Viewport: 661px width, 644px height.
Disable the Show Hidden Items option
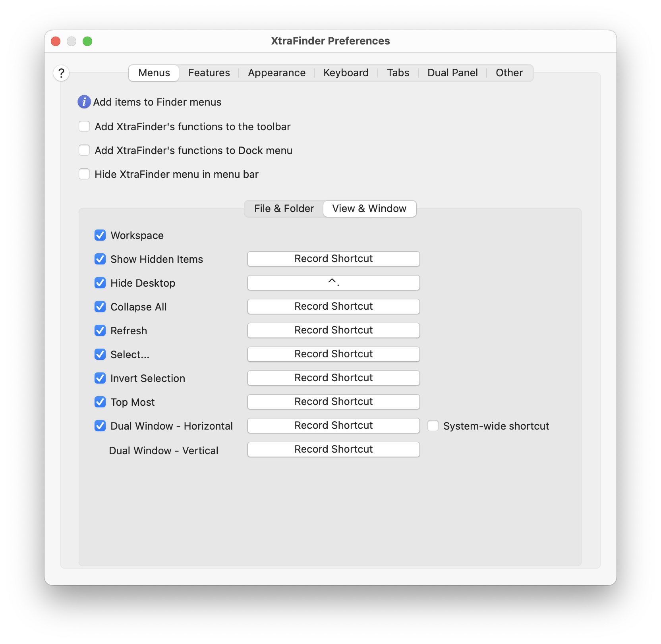point(100,259)
